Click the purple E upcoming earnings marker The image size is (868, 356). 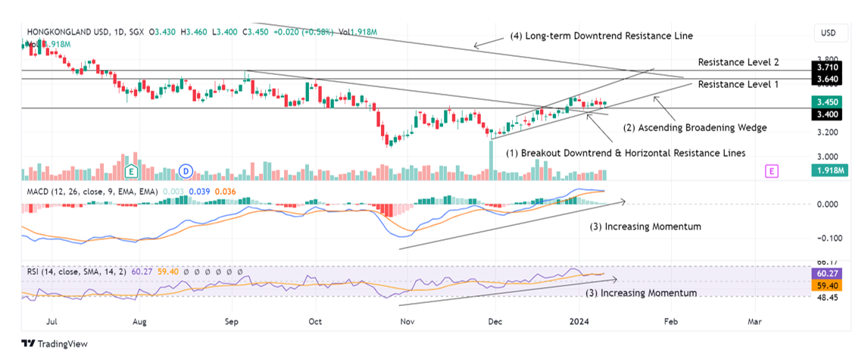(x=770, y=171)
